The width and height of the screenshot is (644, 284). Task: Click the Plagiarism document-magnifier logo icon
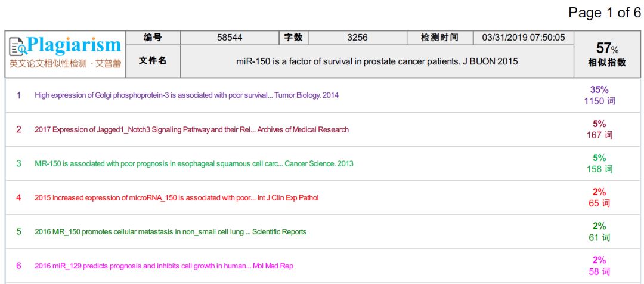point(17,46)
